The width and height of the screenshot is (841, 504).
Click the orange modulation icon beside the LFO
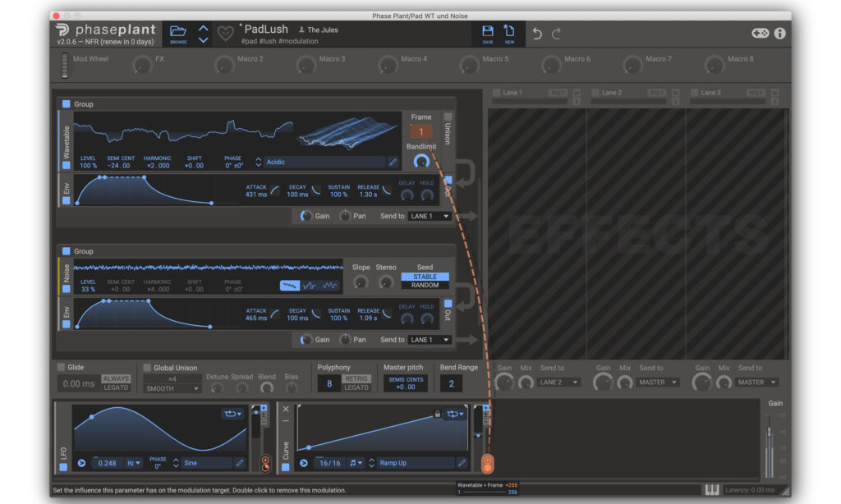[x=265, y=463]
